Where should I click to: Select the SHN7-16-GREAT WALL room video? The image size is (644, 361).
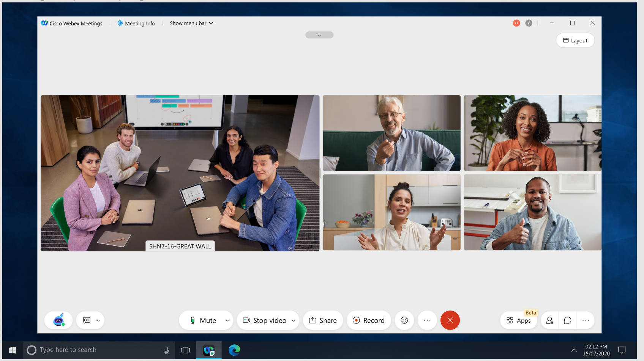(x=180, y=173)
